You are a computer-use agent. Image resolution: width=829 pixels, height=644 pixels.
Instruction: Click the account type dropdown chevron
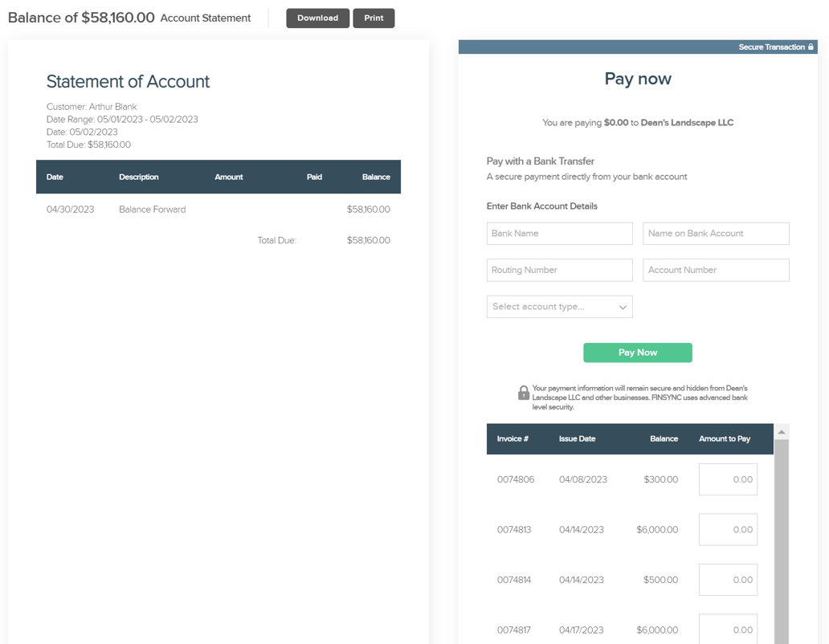coord(623,307)
